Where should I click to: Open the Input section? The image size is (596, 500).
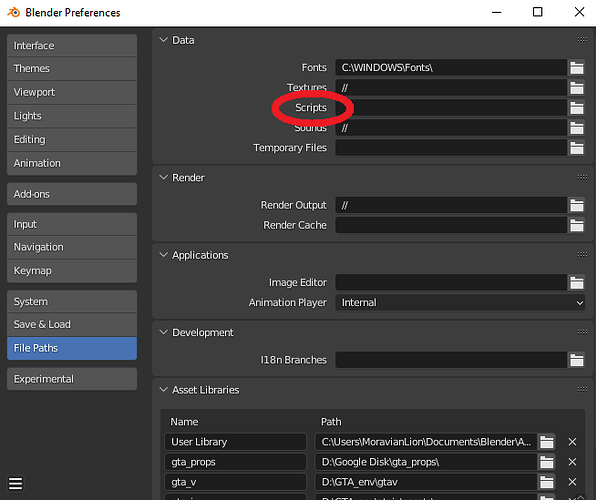(x=72, y=224)
